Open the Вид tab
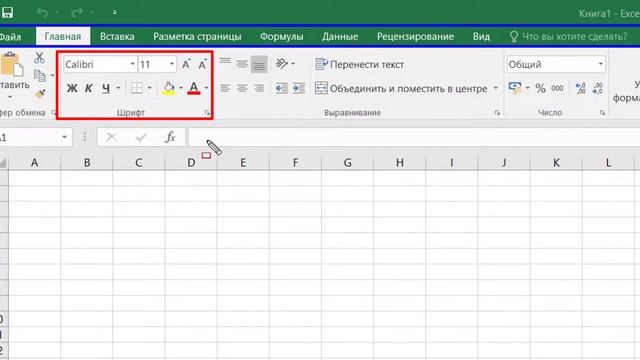This screenshot has width=640, height=360. coord(481,36)
